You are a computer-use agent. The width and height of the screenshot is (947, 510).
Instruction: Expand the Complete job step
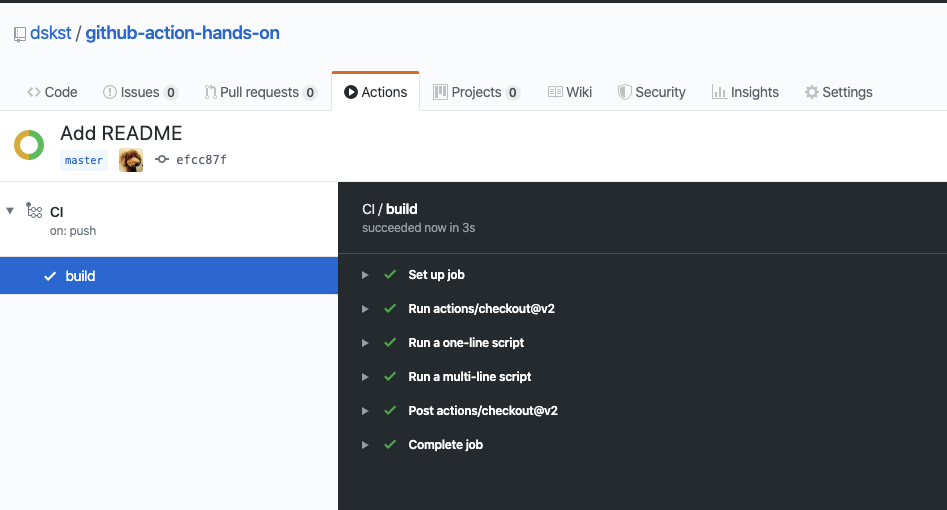365,445
